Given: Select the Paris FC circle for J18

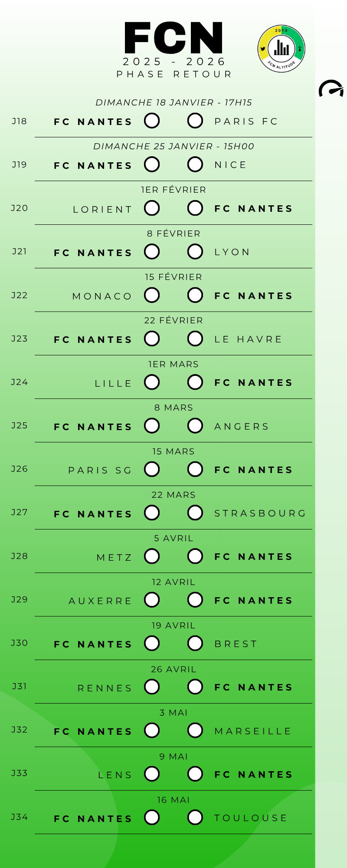Looking at the screenshot, I should click(x=195, y=121).
